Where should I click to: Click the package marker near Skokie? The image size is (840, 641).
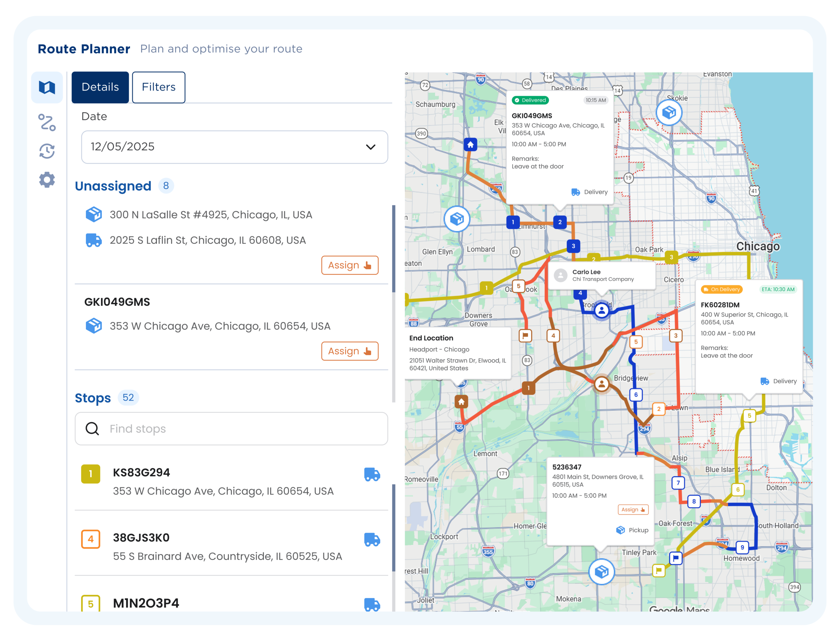[669, 113]
